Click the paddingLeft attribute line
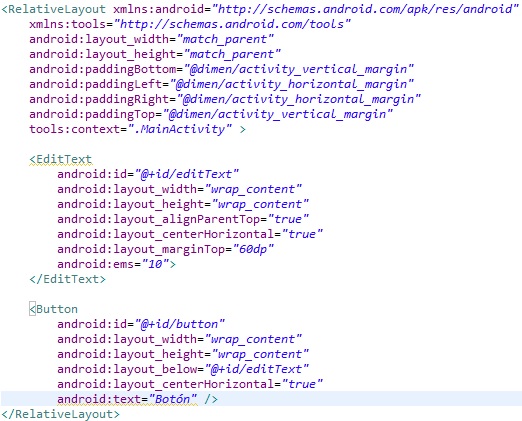522x421 pixels. (x=221, y=84)
